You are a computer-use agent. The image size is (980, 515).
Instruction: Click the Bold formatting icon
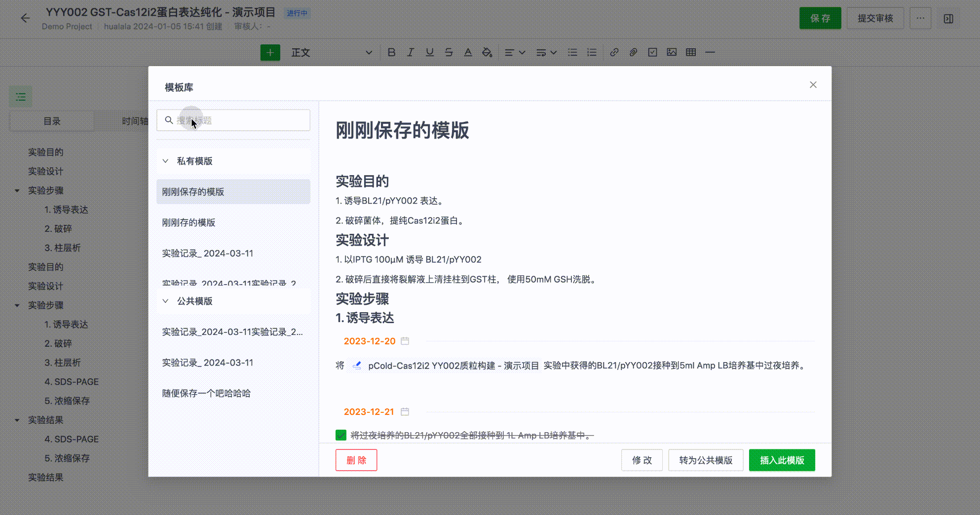(391, 52)
